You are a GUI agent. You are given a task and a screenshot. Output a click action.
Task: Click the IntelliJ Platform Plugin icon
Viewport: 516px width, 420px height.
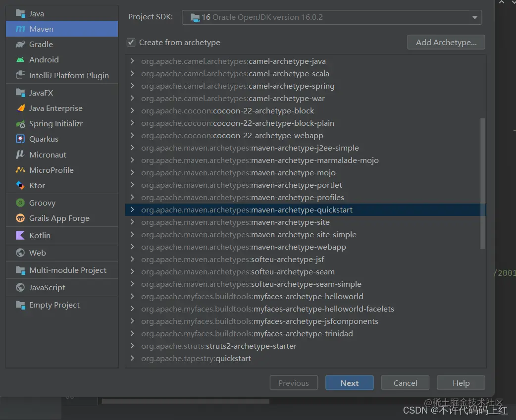(20, 75)
